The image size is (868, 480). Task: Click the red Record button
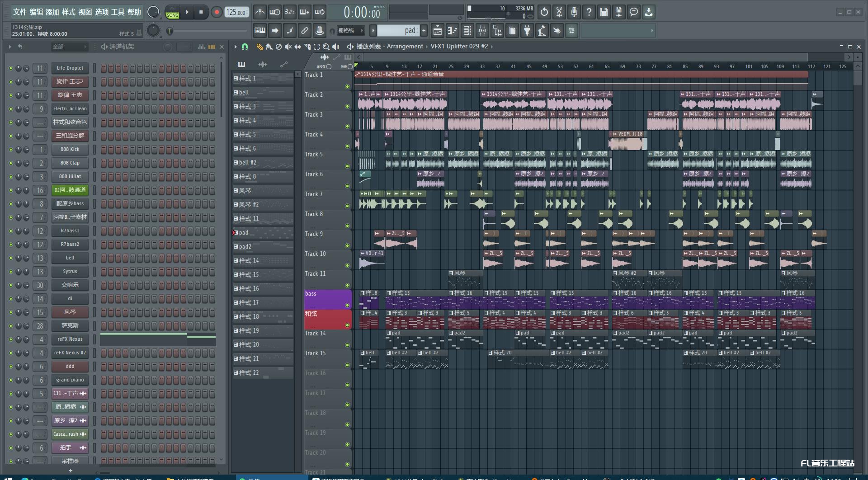(217, 12)
